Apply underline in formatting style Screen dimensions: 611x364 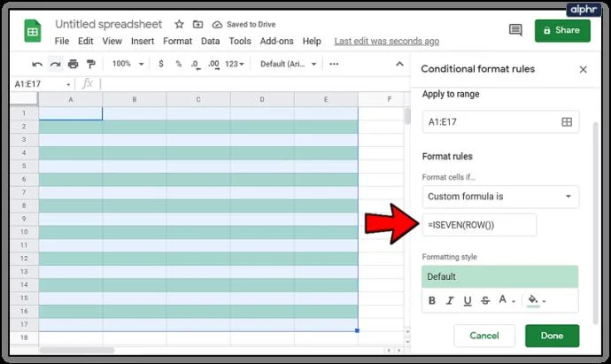tap(468, 301)
